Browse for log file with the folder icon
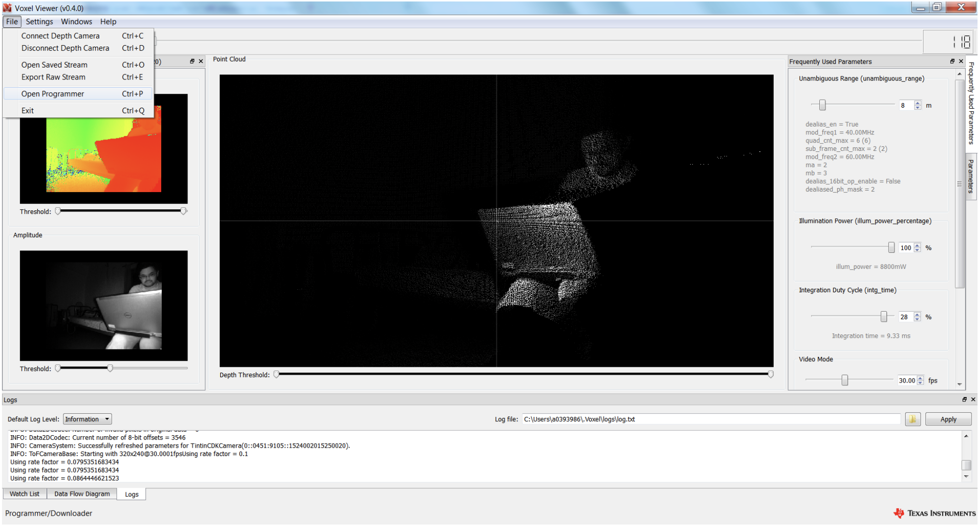The image size is (980, 529). [x=913, y=419]
